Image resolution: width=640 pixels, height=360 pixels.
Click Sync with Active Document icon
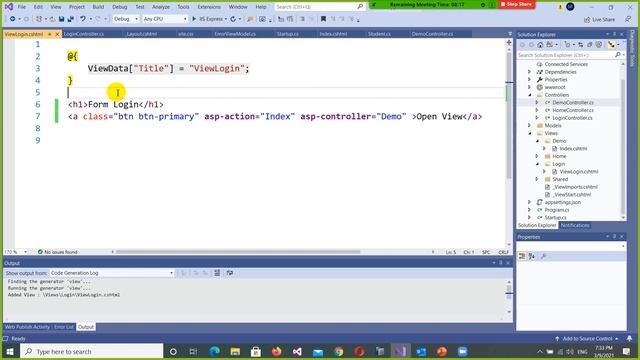point(580,44)
